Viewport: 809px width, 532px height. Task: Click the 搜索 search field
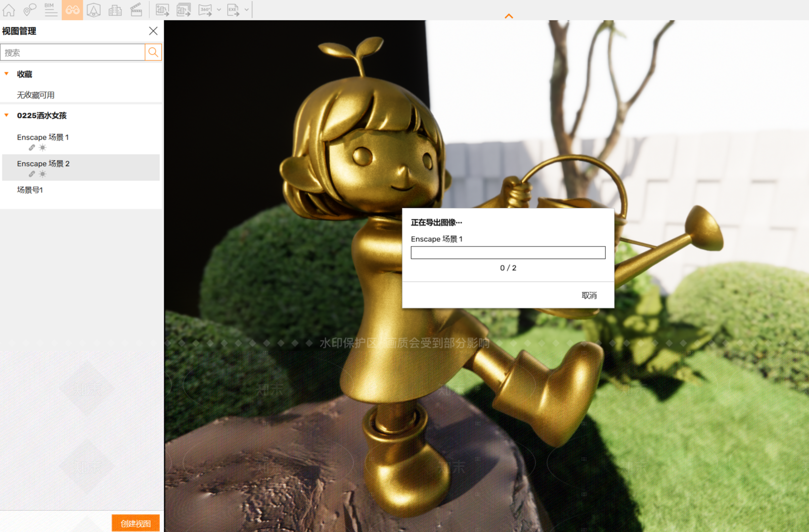coord(73,53)
